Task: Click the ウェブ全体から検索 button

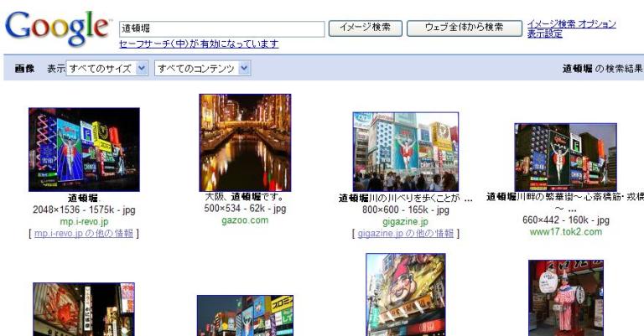Action: (x=464, y=28)
